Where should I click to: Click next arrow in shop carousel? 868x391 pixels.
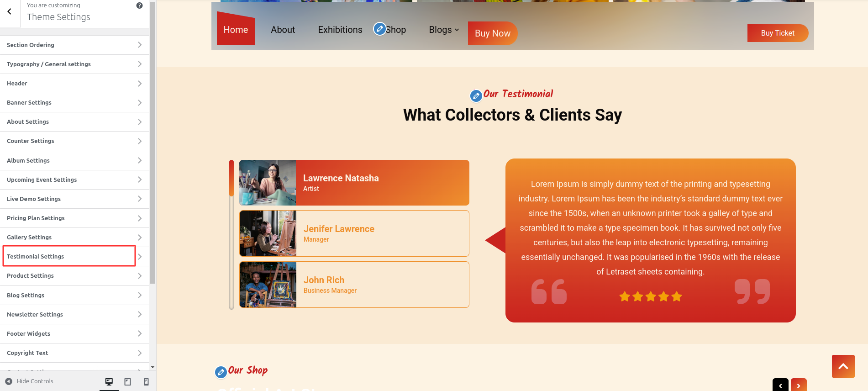tap(799, 385)
